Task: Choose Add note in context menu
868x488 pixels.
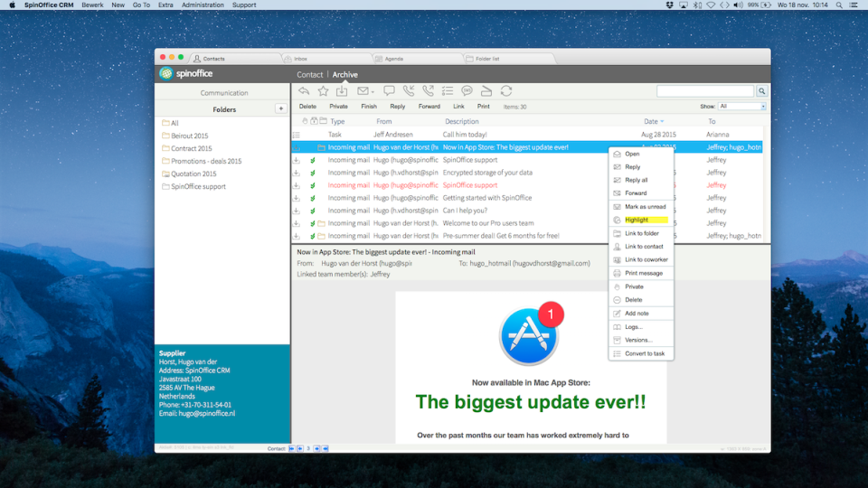Action: 641,314
